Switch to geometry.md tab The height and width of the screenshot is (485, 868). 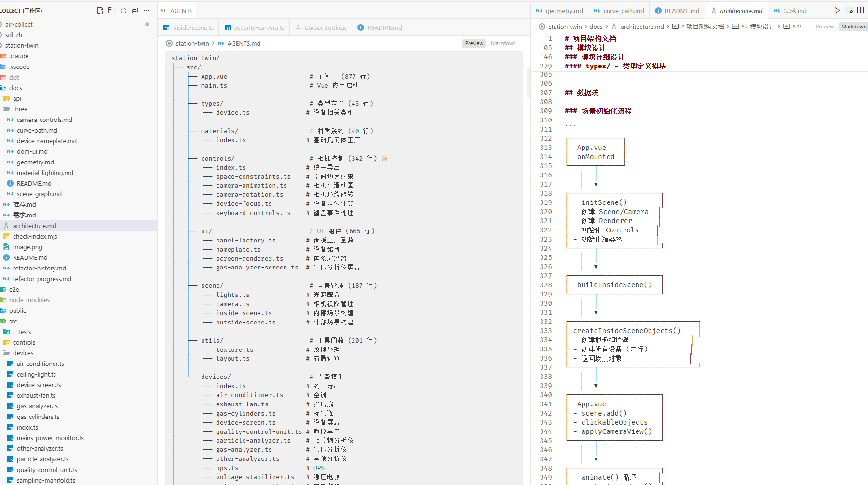pos(559,11)
